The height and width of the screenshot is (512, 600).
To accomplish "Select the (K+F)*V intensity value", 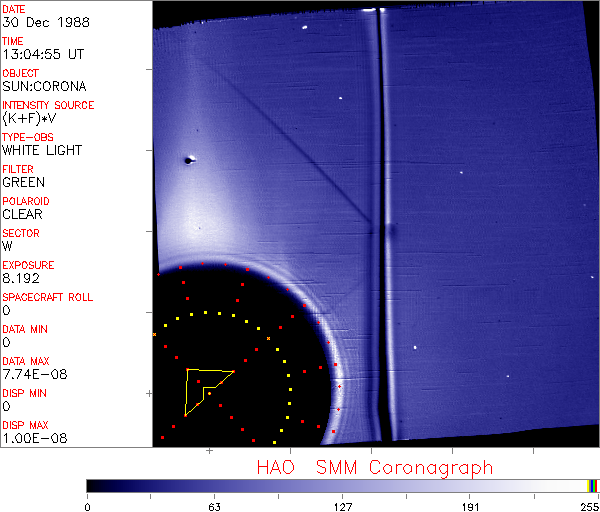I will pos(29,118).
